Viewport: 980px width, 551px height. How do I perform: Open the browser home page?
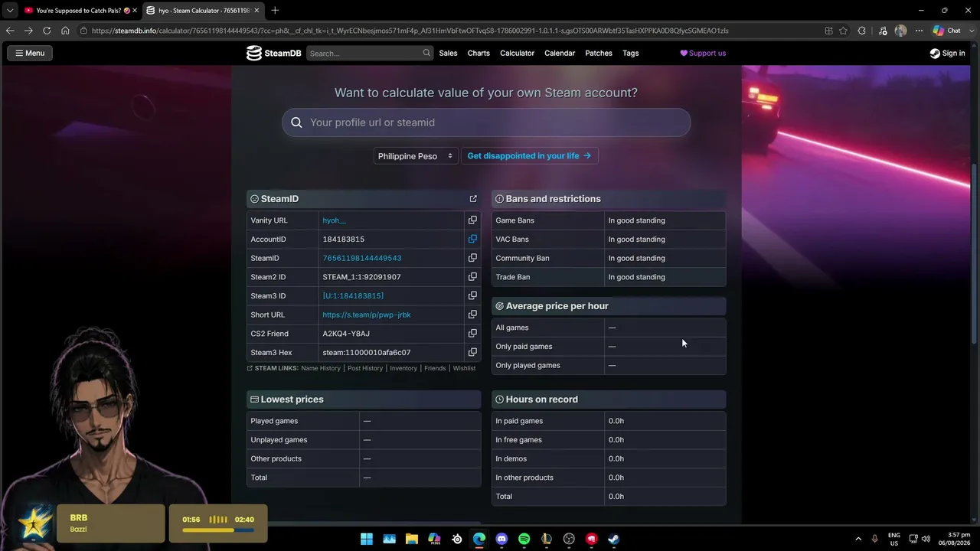click(65, 31)
